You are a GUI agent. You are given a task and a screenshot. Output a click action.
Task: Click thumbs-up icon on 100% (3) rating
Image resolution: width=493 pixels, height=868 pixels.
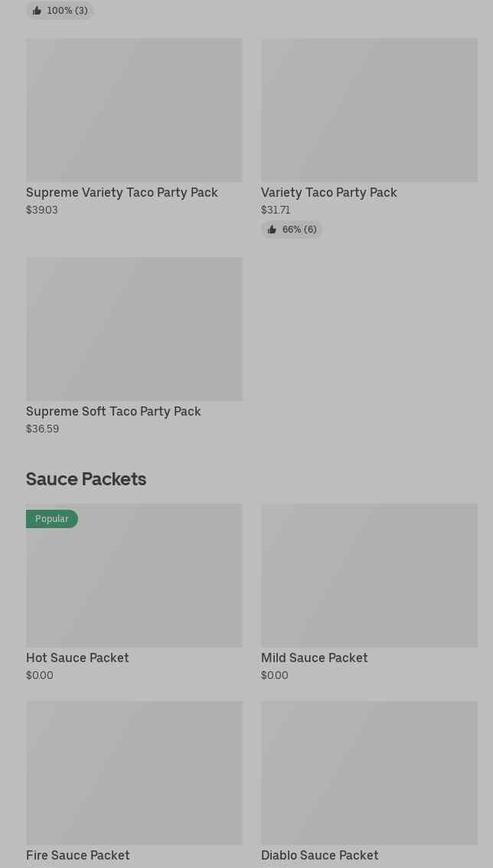pyautogui.click(x=37, y=11)
